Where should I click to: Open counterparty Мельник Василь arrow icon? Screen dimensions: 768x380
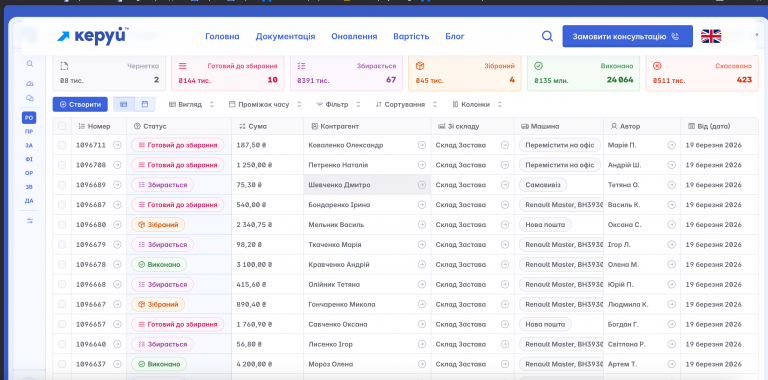[422, 225]
